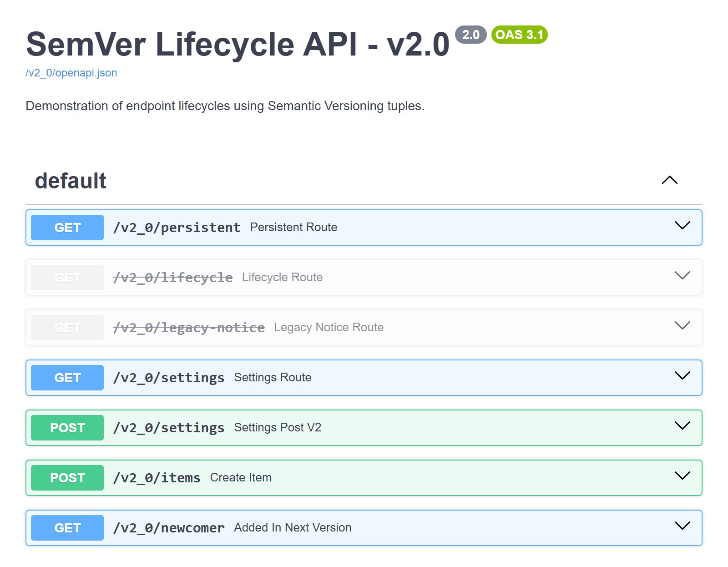Click the /v2_0/persistent path text

[x=177, y=228]
